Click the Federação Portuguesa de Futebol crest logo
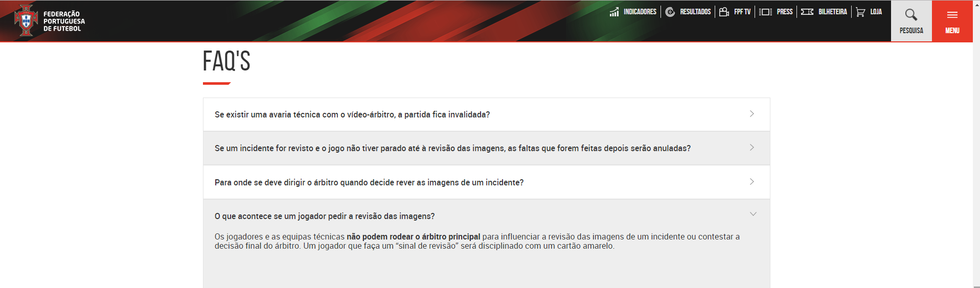980x288 pixels. (26, 20)
